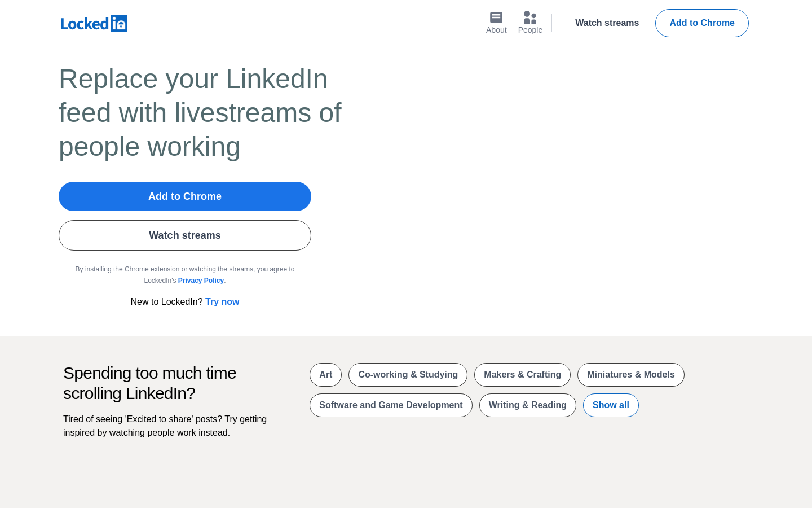Choose the Writing & Reading category
This screenshot has width=812, height=508.
528,405
